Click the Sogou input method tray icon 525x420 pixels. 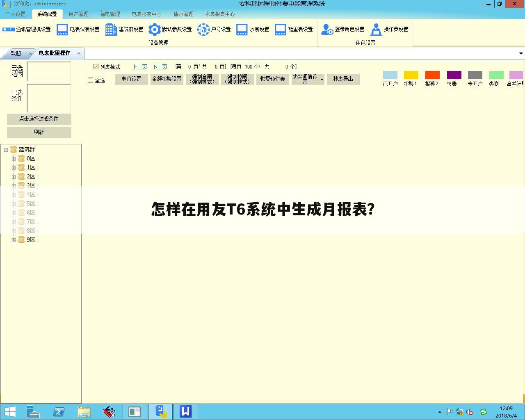click(x=483, y=412)
